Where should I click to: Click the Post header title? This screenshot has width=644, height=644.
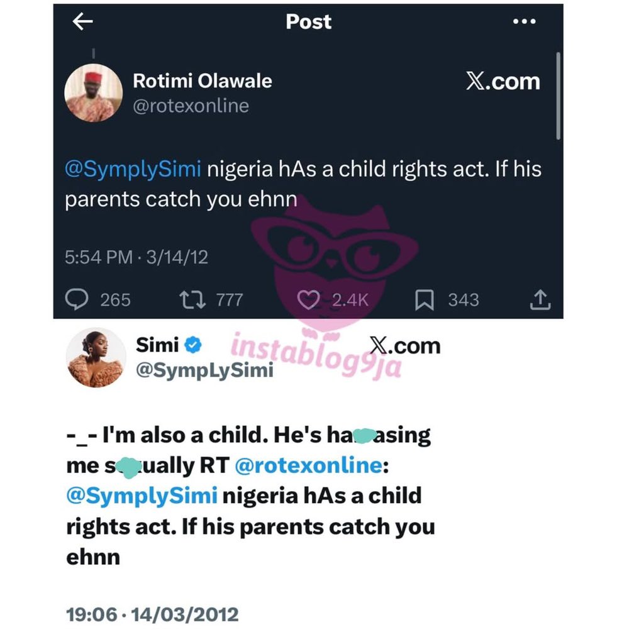click(308, 22)
